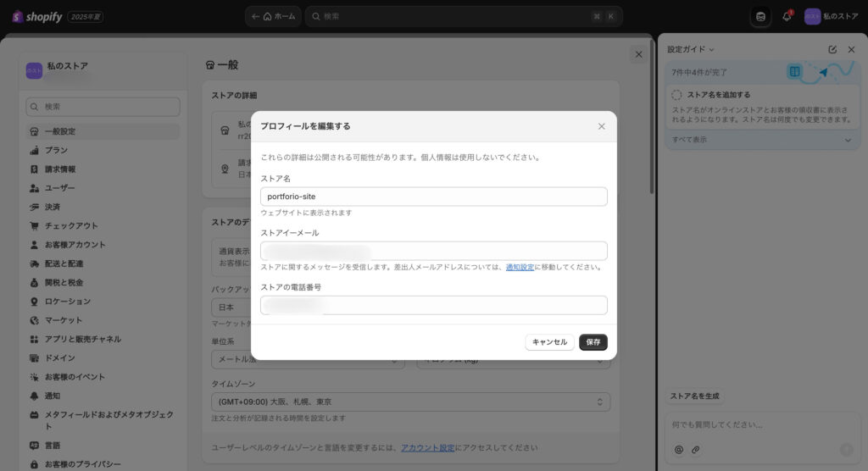Click the ストア名 input field

click(433, 197)
